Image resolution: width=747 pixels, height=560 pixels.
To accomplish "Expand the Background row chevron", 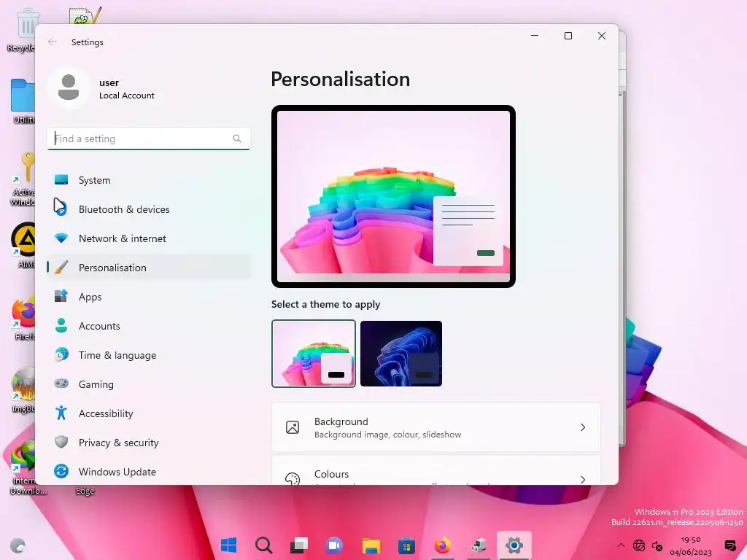I will pyautogui.click(x=583, y=427).
